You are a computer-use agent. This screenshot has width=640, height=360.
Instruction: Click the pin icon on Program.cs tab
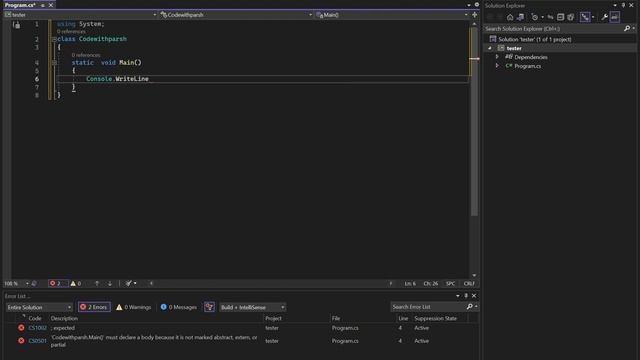[x=42, y=5]
